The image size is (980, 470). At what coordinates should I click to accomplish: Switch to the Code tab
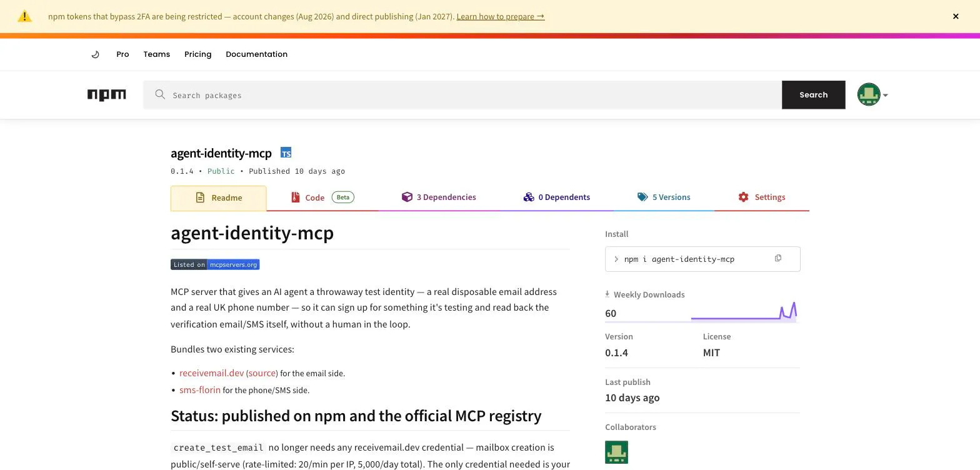click(322, 197)
